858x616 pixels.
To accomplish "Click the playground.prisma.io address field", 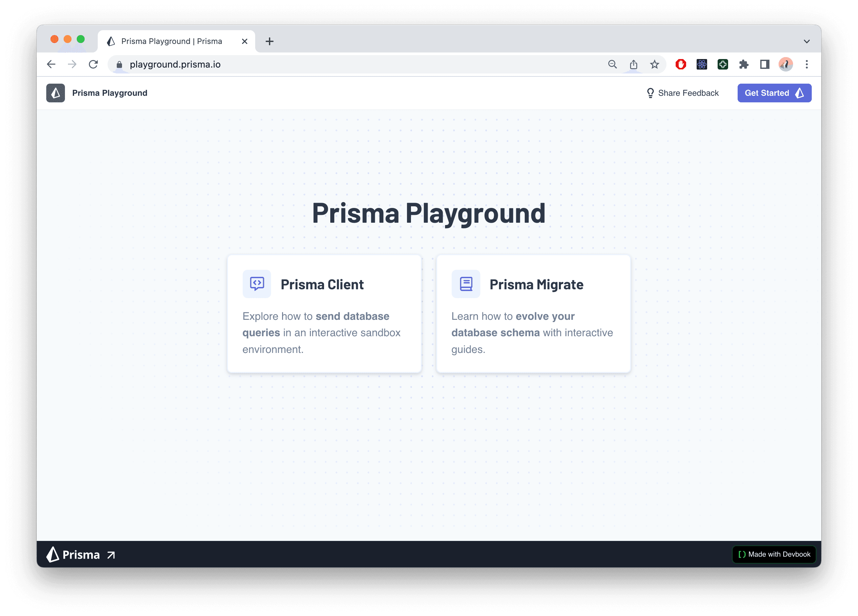I will tap(340, 64).
